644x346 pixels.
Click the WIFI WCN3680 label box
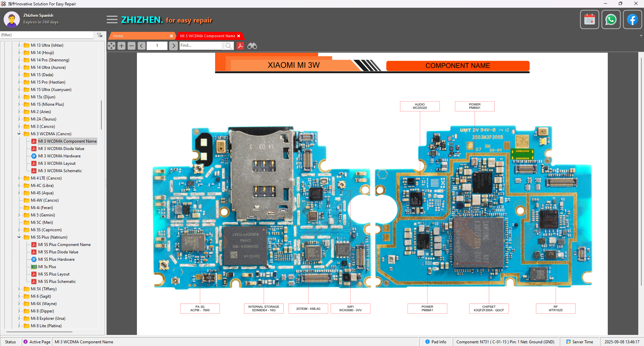350,308
